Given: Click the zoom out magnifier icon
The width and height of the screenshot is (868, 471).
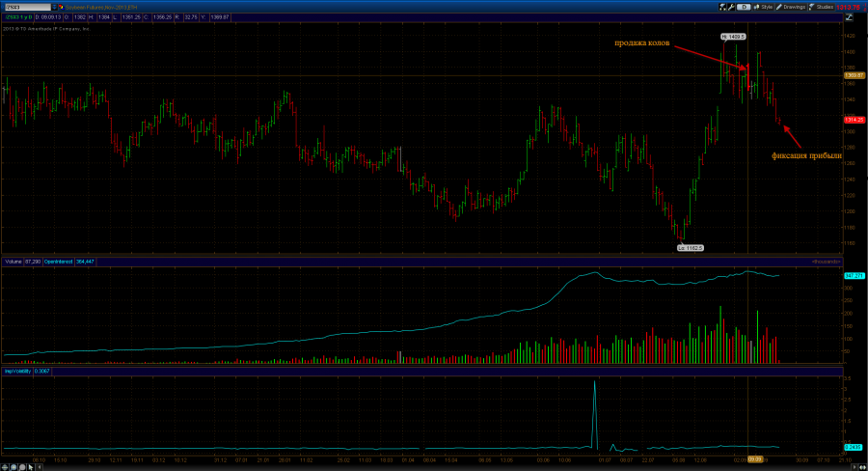Looking at the screenshot, I should tap(22, 467).
